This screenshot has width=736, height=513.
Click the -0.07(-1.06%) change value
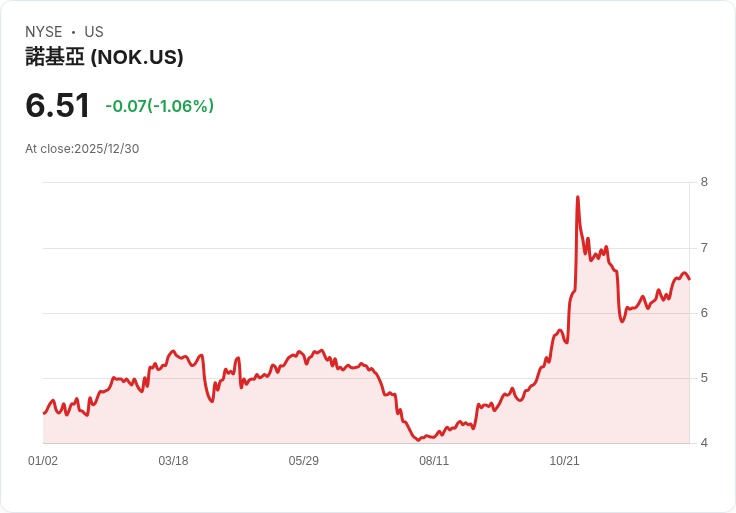click(x=160, y=106)
